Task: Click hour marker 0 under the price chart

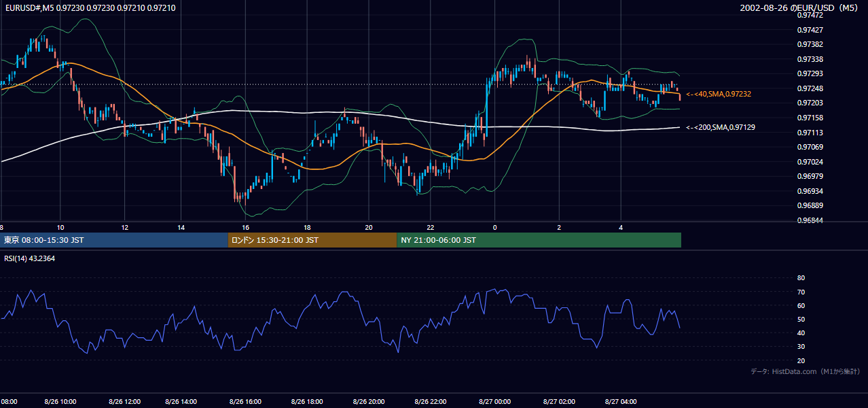Action: [494, 227]
